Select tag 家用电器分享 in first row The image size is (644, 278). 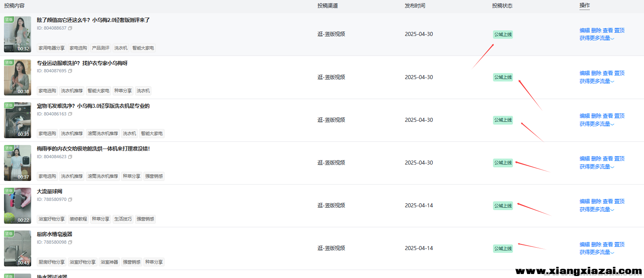[x=52, y=48]
